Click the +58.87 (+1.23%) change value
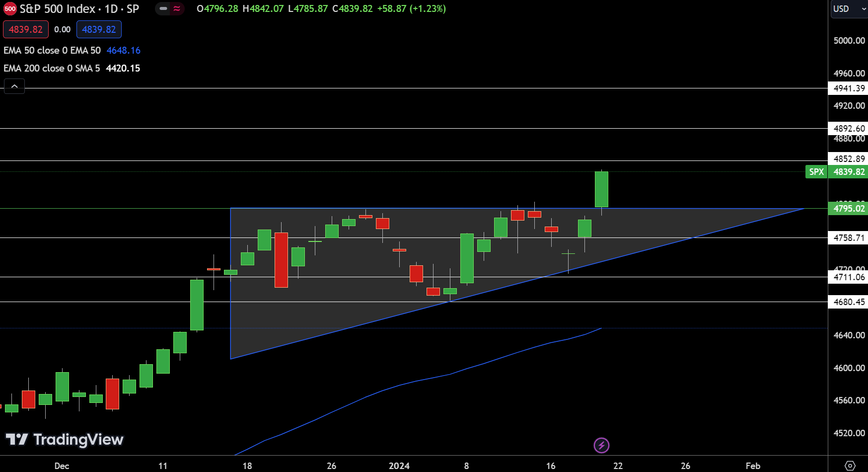868x472 pixels. point(412,9)
